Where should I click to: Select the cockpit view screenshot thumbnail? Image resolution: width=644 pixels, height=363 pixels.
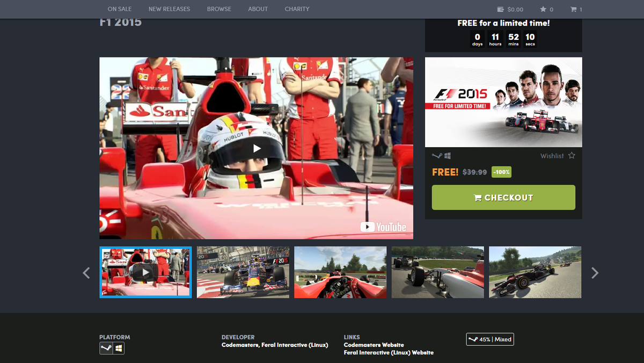click(340, 272)
